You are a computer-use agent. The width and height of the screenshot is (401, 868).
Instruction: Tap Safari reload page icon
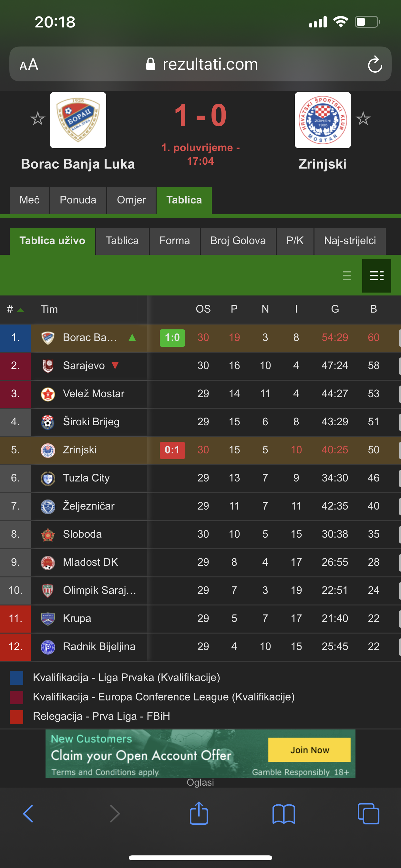pyautogui.click(x=375, y=64)
